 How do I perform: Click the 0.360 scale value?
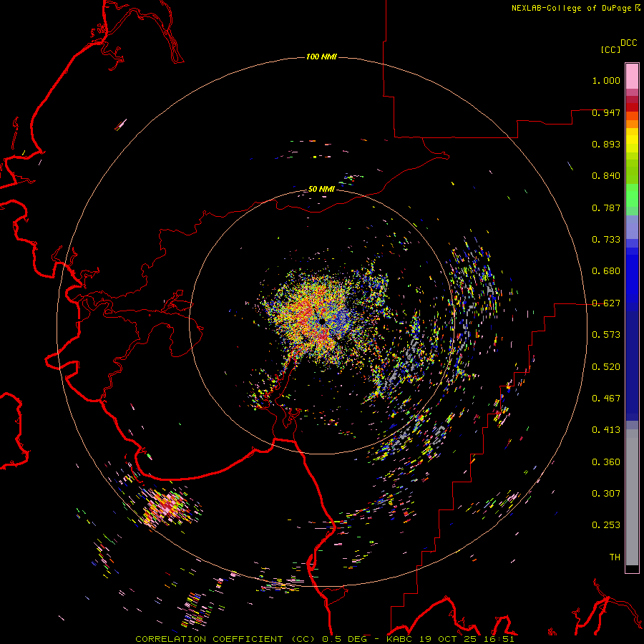(x=606, y=462)
